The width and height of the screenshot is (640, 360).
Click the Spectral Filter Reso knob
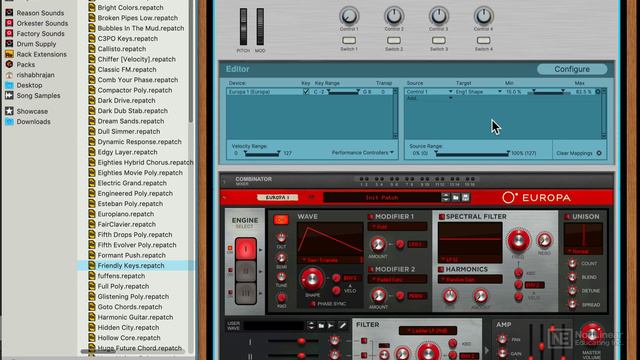coord(544,240)
